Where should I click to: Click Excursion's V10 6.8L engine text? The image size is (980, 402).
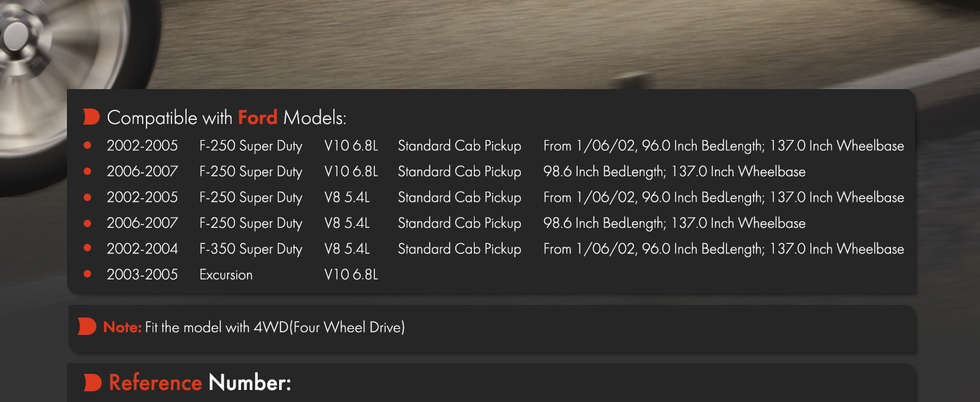[351, 275]
